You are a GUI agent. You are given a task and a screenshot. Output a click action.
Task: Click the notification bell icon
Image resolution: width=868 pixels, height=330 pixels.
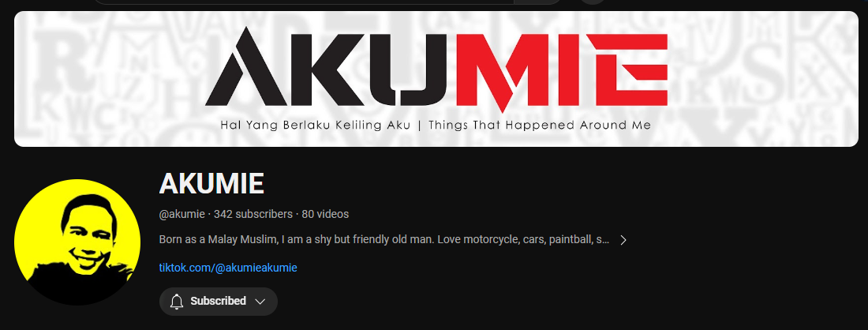[177, 302]
